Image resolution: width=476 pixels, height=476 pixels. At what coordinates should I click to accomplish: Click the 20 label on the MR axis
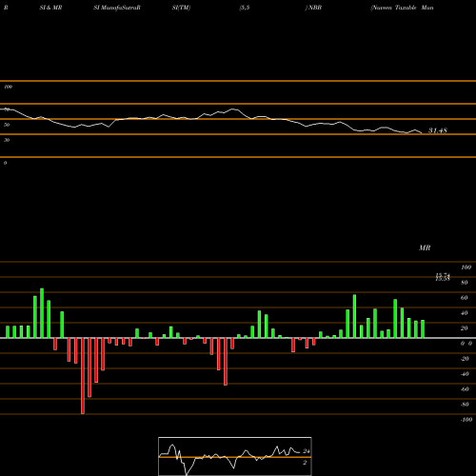(x=465, y=328)
